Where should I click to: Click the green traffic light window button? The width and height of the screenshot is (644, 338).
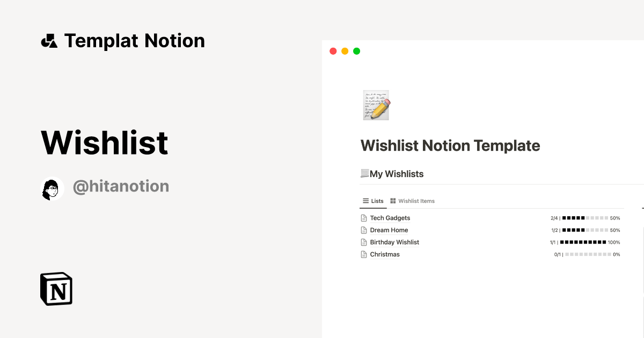tap(356, 50)
